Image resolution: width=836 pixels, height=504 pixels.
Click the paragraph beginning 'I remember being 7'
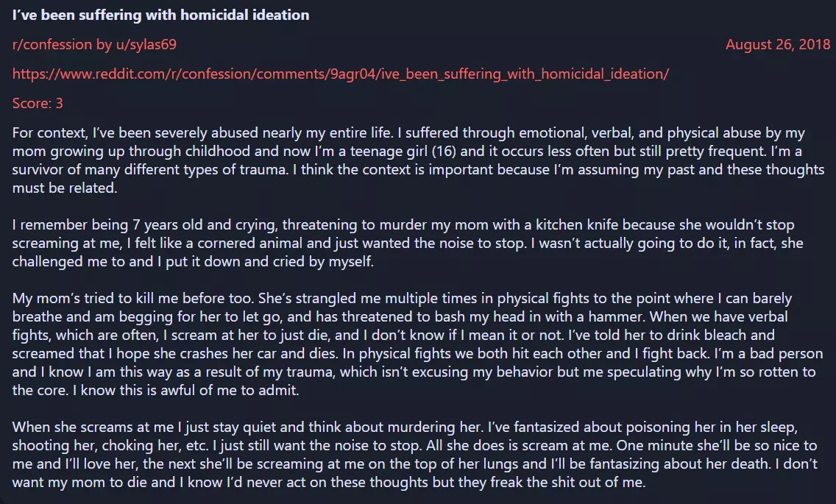tap(408, 243)
